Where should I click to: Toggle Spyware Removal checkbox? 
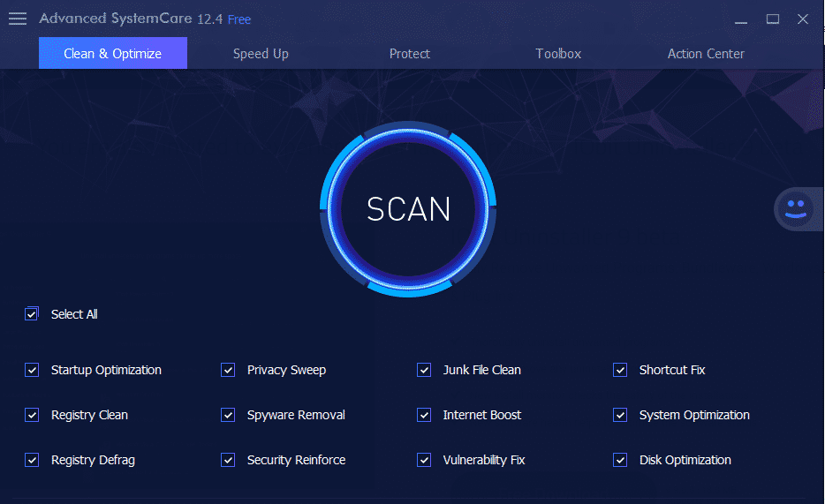[228, 415]
